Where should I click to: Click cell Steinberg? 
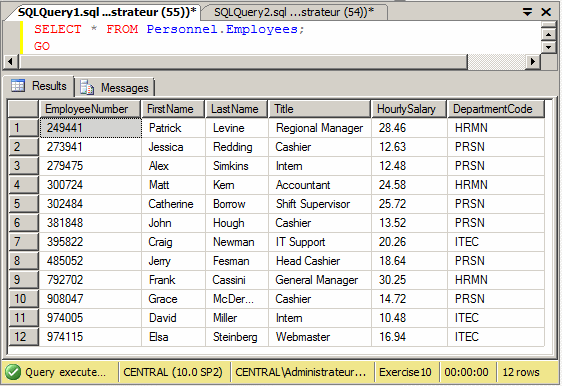[x=237, y=337]
